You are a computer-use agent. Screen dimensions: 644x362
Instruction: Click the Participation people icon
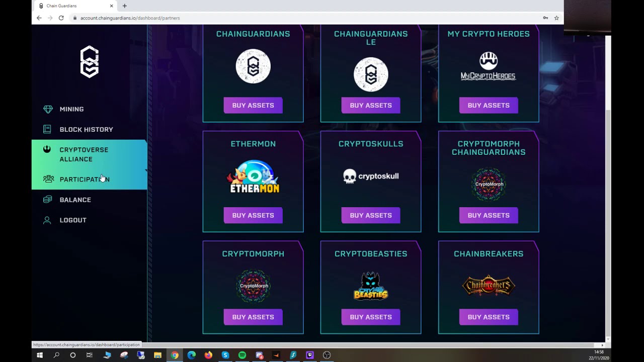(x=48, y=179)
